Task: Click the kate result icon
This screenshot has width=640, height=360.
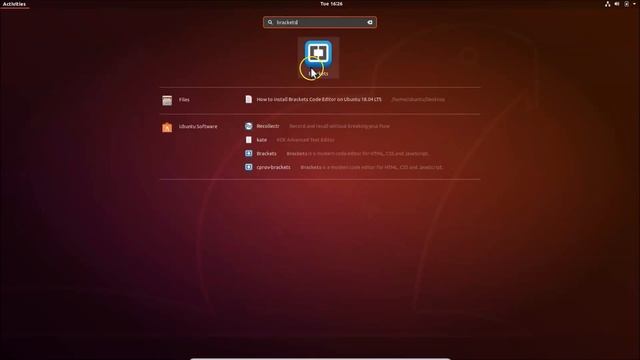Action: coord(249,140)
